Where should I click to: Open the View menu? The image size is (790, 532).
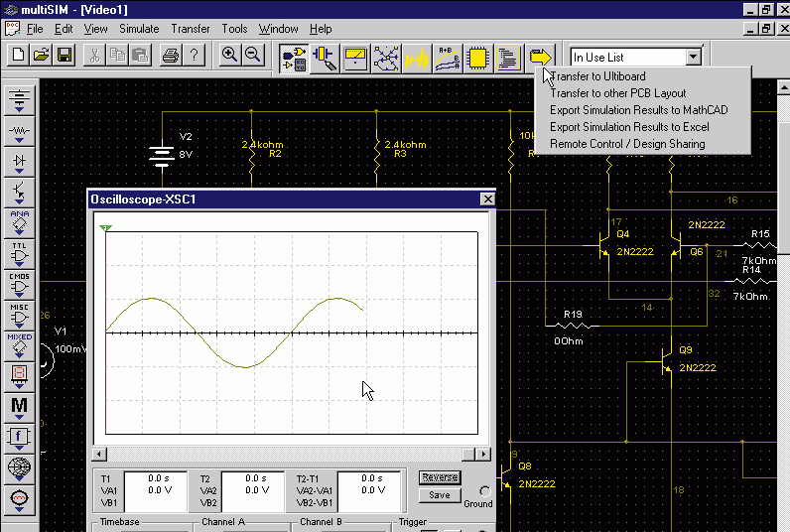[95, 29]
